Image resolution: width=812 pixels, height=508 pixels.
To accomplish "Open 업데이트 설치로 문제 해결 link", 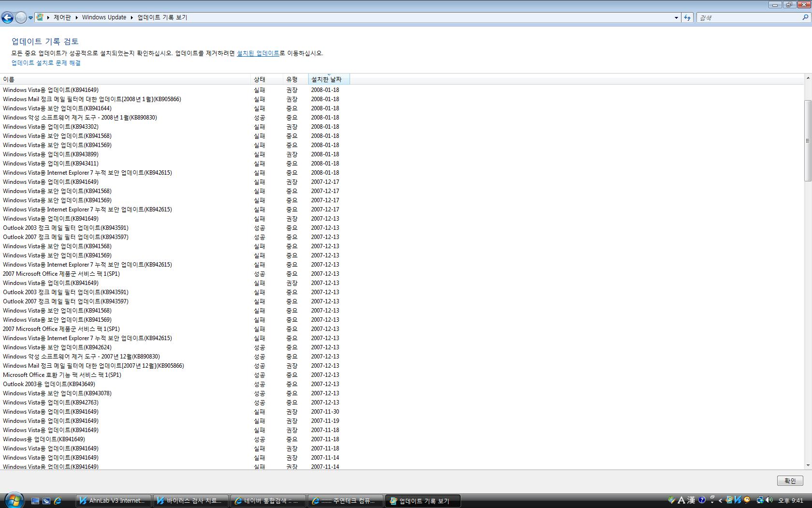I will (x=46, y=63).
